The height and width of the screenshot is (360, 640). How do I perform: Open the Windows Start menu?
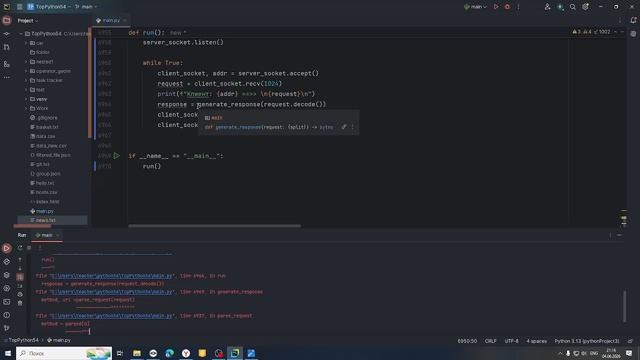pyautogui.click(x=8, y=353)
